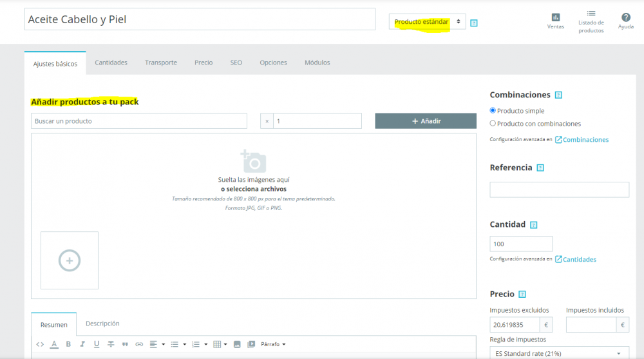Click the Referencia input field
Viewport: 644px width, 359px height.
pyautogui.click(x=559, y=189)
